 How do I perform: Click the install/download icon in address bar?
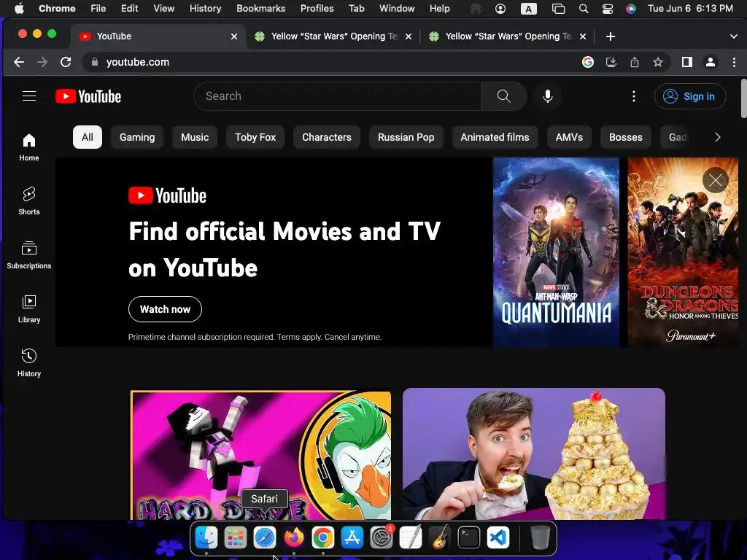tap(611, 62)
